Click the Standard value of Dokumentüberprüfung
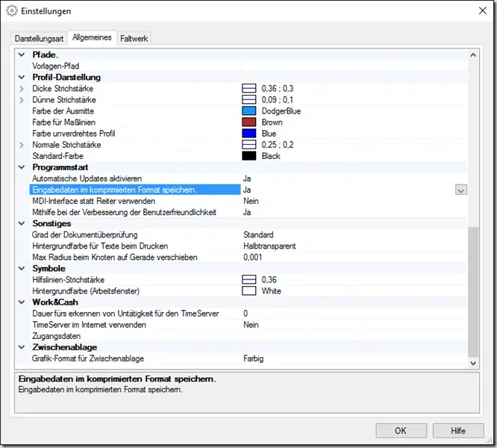This screenshot has height=448, width=497. click(x=258, y=234)
